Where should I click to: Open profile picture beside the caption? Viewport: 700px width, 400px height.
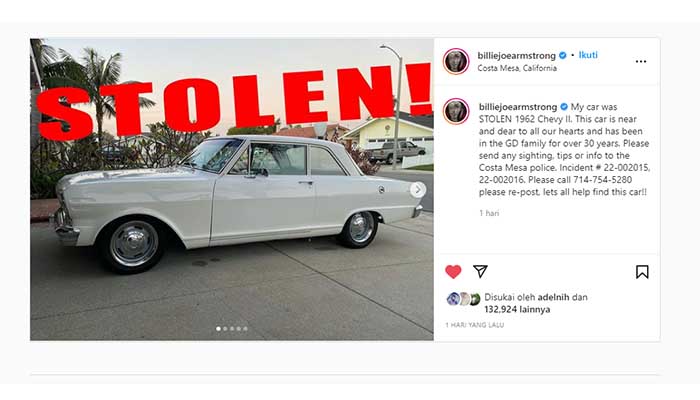456,111
